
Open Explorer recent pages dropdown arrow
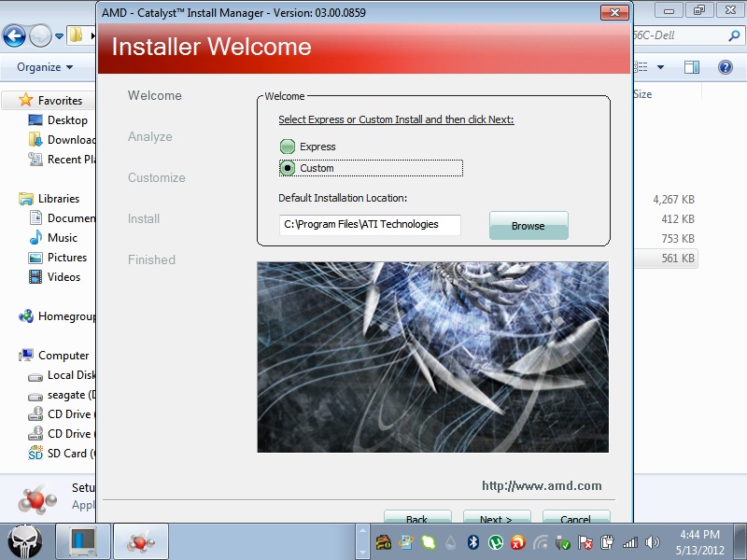coord(59,35)
